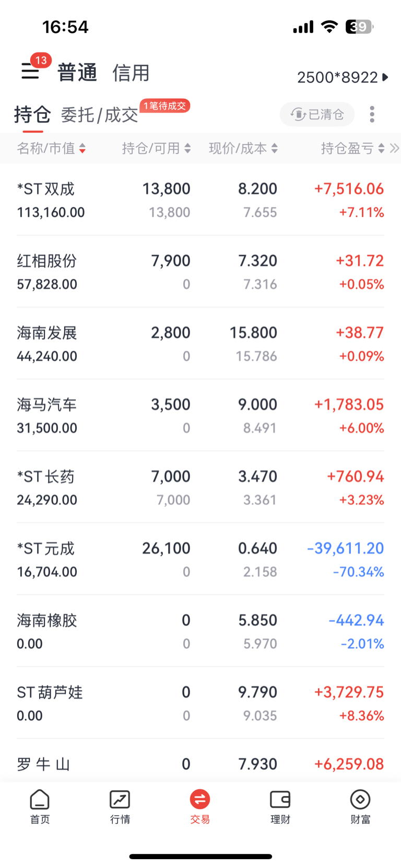The image size is (401, 868).
Task: Open the *ST元成 holding row
Action: pyautogui.click(x=200, y=559)
